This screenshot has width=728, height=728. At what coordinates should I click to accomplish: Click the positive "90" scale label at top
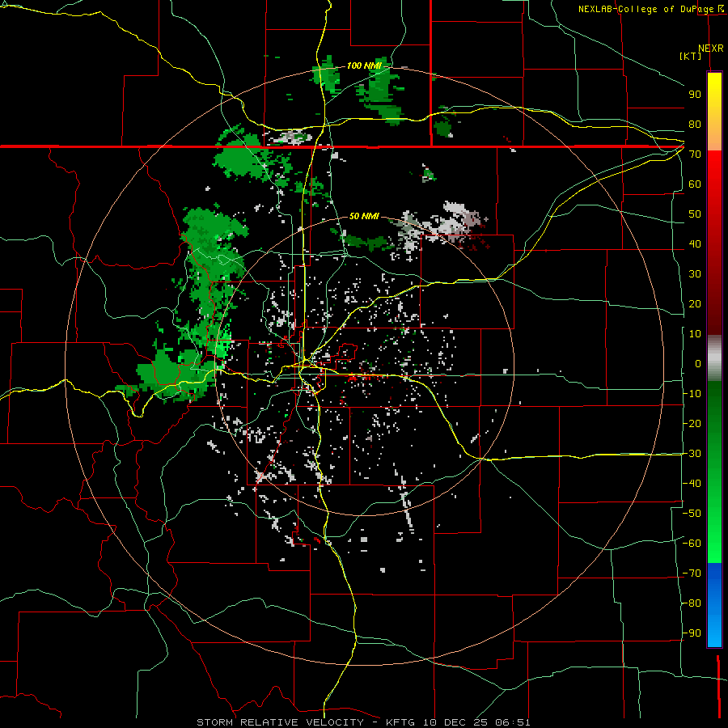[695, 95]
